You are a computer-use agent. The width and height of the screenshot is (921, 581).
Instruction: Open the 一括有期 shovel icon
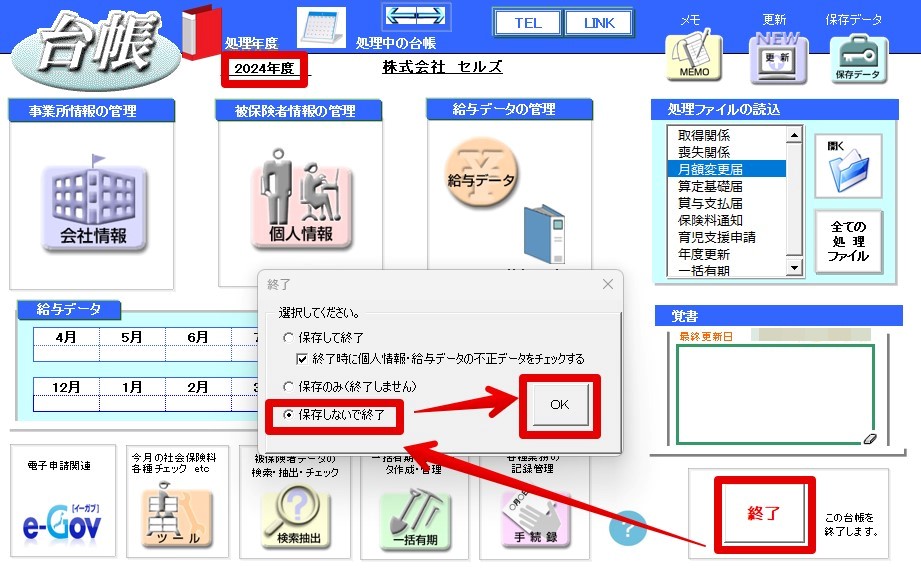coord(416,519)
